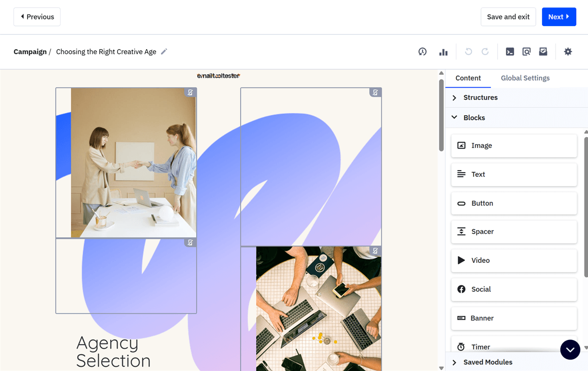Click the Save and exit button
This screenshot has height=371, width=588.
pyautogui.click(x=508, y=17)
